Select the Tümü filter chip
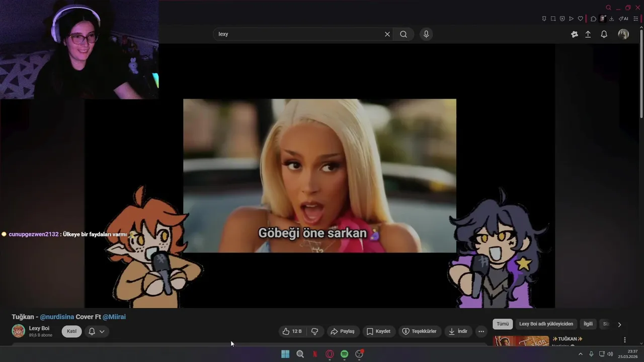644x362 pixels. [x=503, y=324]
